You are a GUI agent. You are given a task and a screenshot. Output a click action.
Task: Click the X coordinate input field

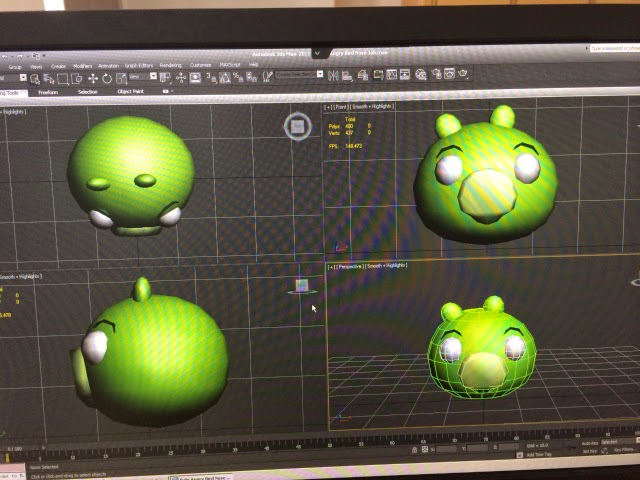[x=446, y=449]
